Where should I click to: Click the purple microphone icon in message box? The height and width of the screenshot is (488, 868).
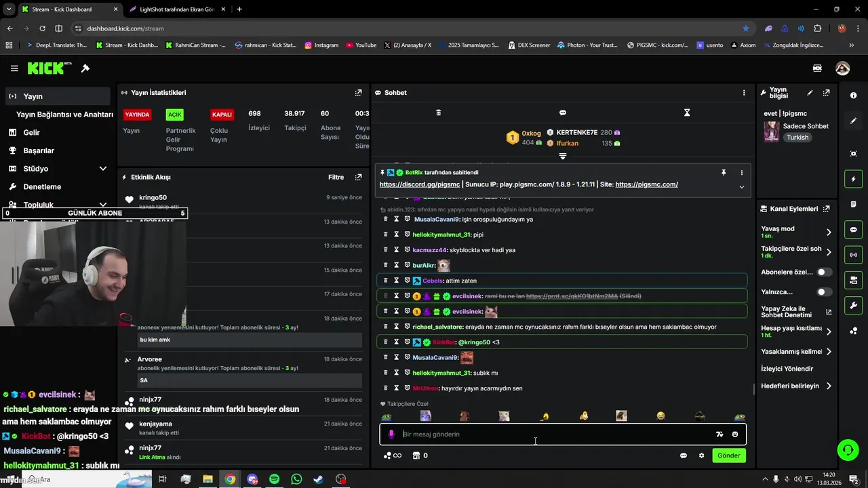pyautogui.click(x=391, y=434)
